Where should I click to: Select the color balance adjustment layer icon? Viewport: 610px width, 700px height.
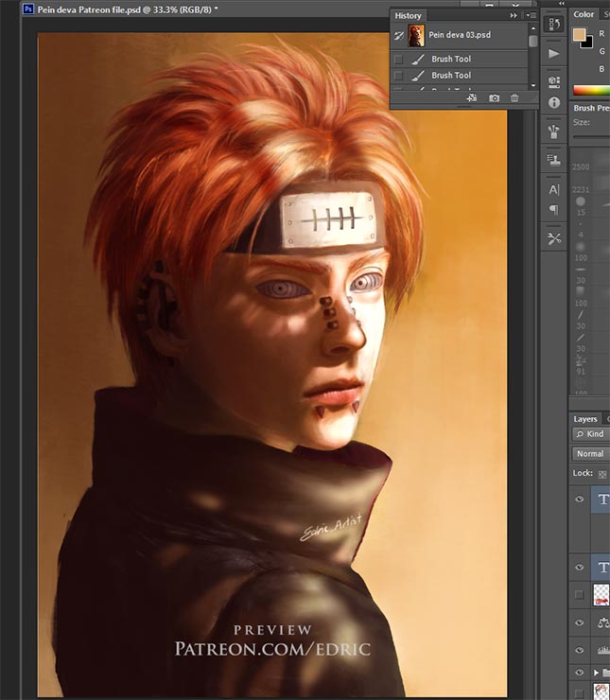tap(602, 622)
